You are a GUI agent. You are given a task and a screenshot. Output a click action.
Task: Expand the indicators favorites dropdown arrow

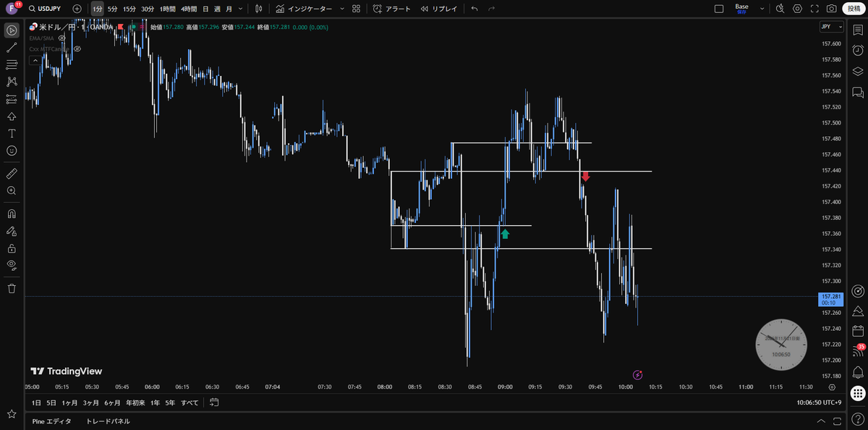tap(341, 9)
